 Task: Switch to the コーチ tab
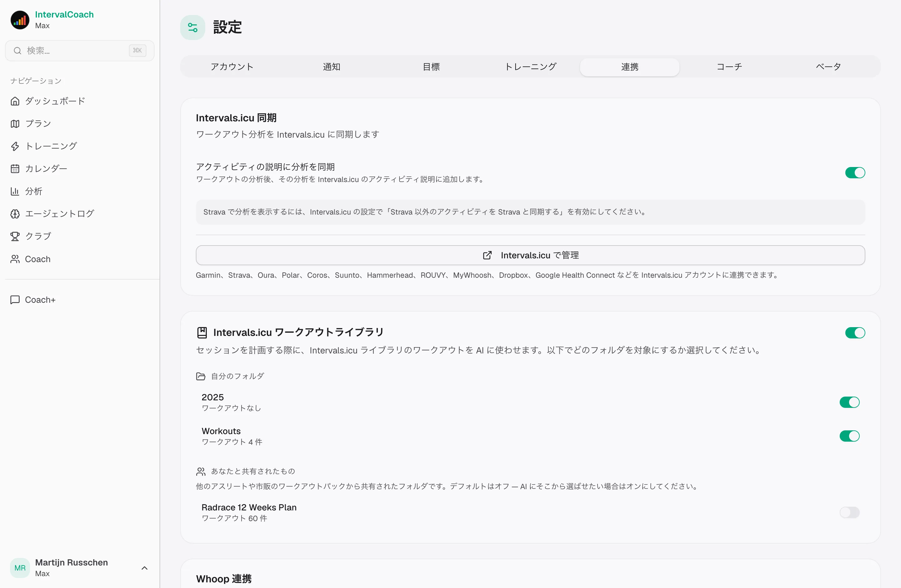point(729,67)
